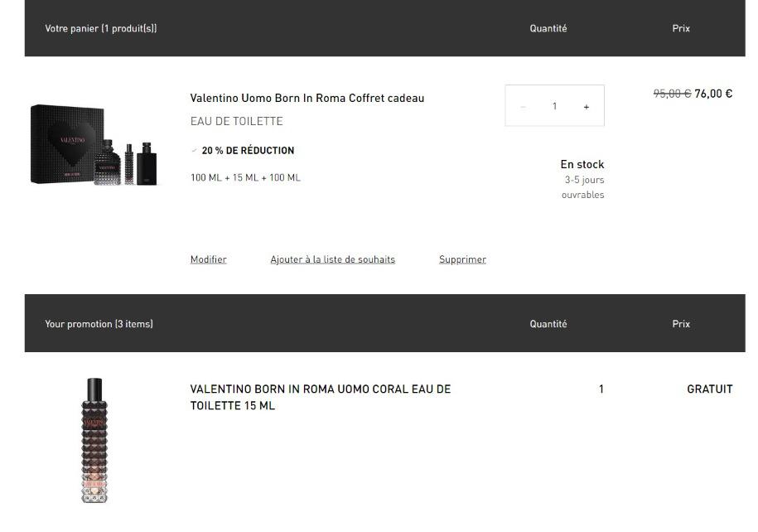Click the Prix column header in Votre panier
This screenshot has height=532, width=758.
pos(681,28)
